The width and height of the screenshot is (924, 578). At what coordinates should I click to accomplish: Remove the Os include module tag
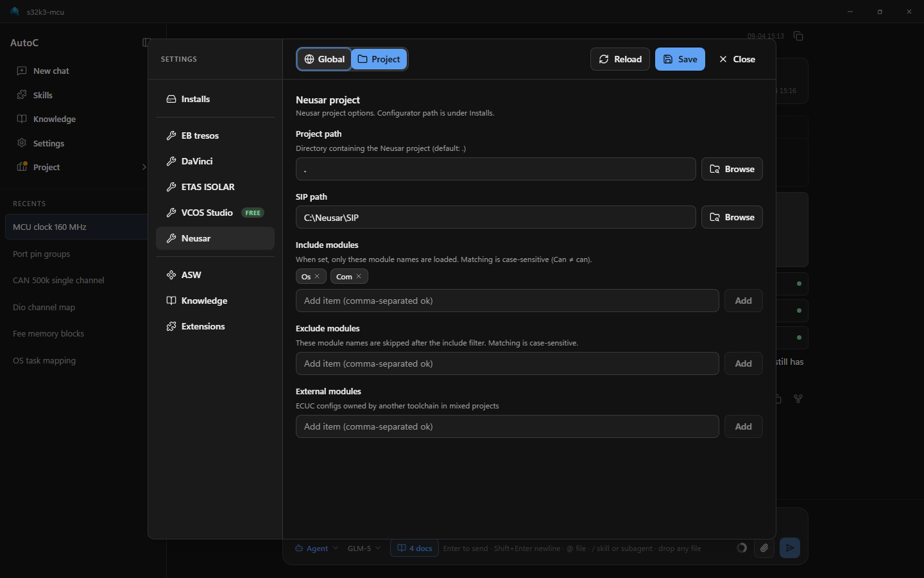(317, 277)
